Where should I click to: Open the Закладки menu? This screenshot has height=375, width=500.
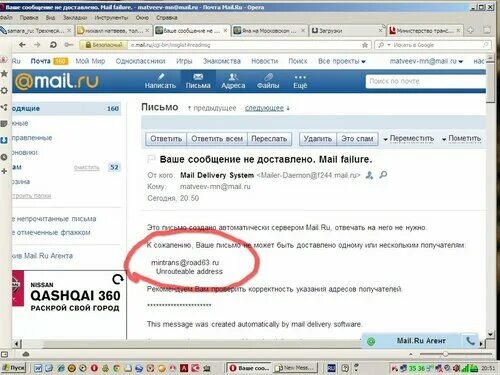tap(75, 17)
